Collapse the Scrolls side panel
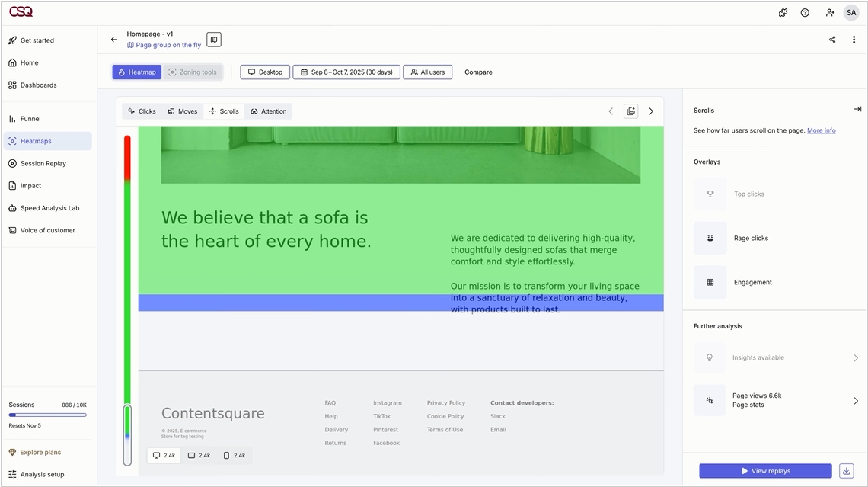868x487 pixels. pyautogui.click(x=857, y=110)
